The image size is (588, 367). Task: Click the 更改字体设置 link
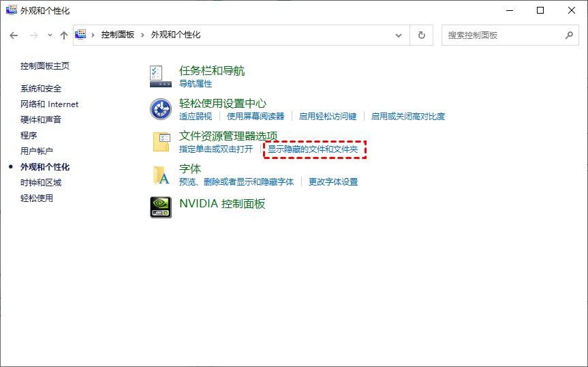[333, 181]
